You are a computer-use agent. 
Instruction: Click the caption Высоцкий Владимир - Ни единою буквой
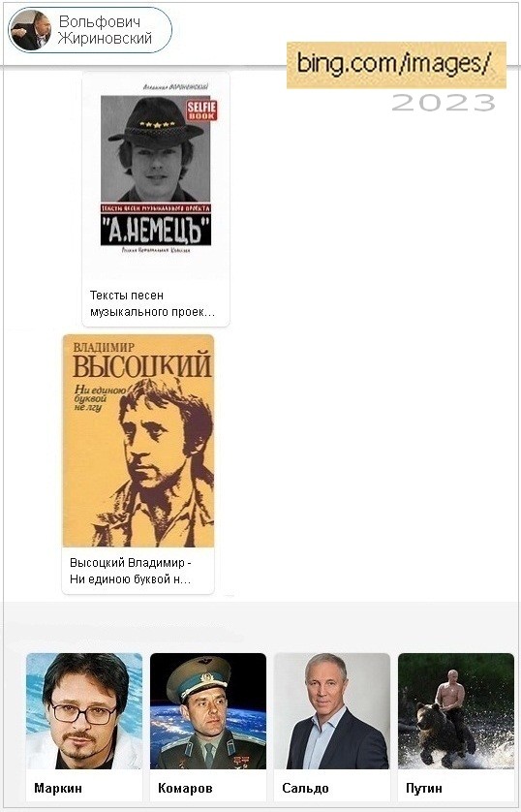(x=135, y=571)
